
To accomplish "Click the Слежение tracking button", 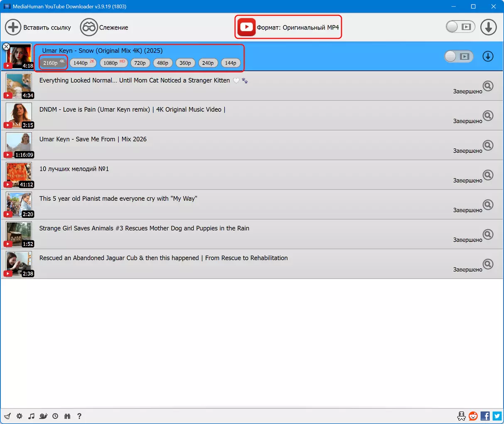I will [x=104, y=27].
